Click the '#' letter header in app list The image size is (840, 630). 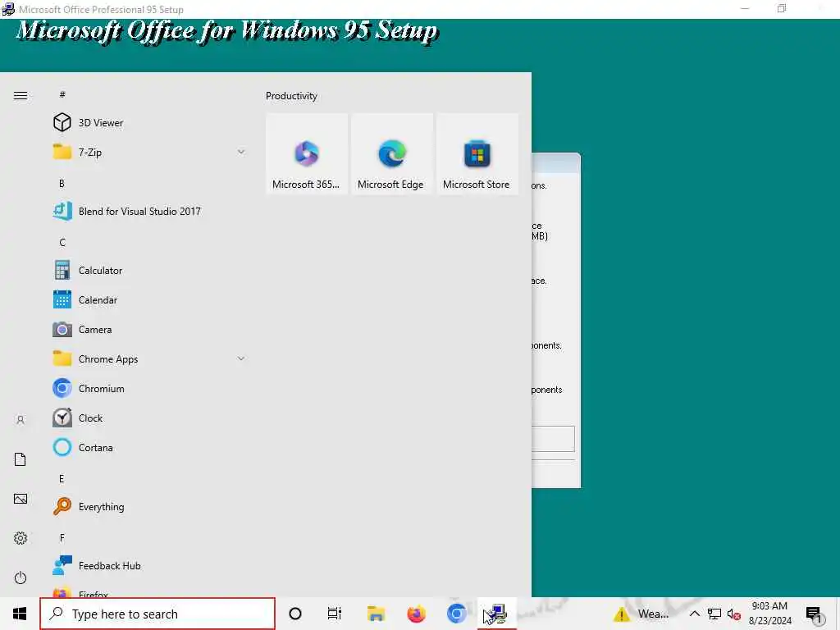(x=62, y=94)
